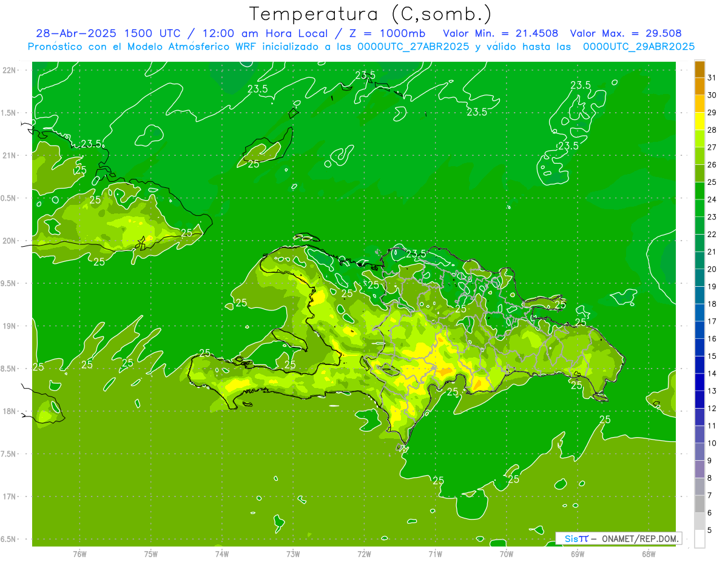Click the 76W longitude axis label
Image resolution: width=728 pixels, height=562 pixels.
79,554
